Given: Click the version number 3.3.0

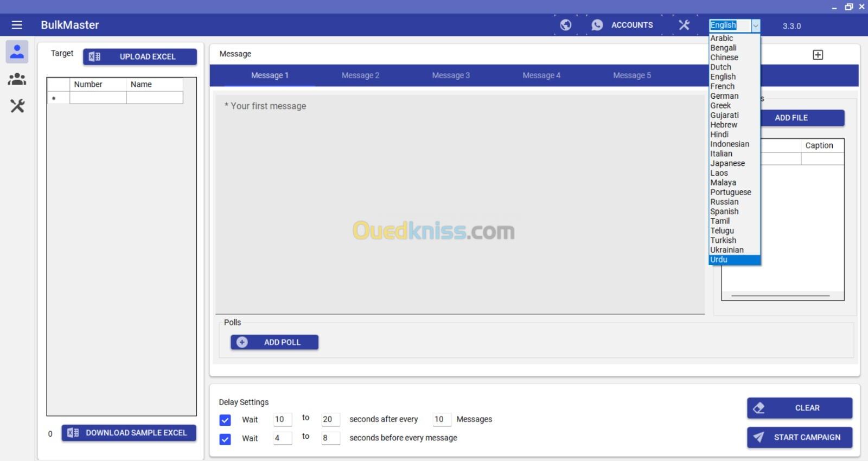Looking at the screenshot, I should (x=792, y=25).
